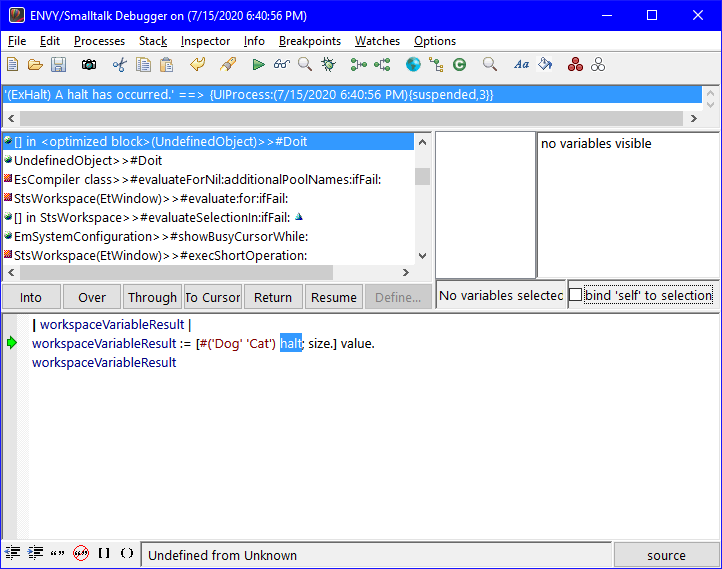Select UndefinedObject>>#Doit stack frame
This screenshot has height=569, width=722.
pos(88,160)
